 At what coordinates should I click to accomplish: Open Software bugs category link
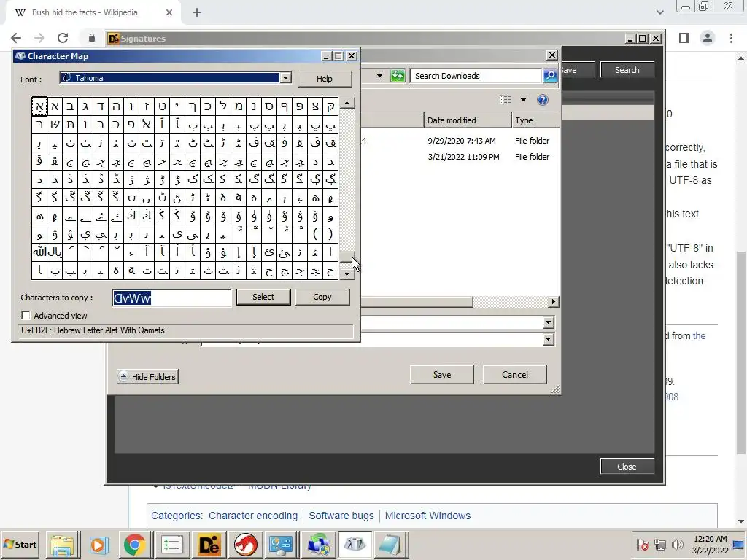point(341,516)
